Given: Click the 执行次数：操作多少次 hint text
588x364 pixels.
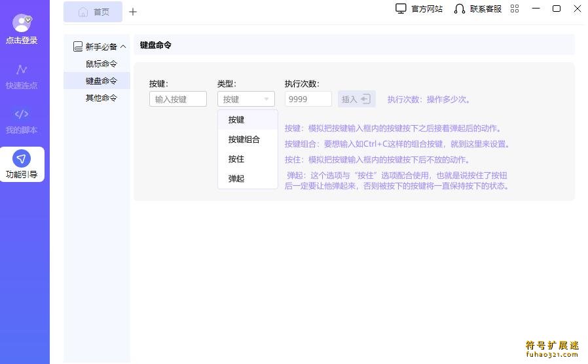Looking at the screenshot, I should pos(429,100).
